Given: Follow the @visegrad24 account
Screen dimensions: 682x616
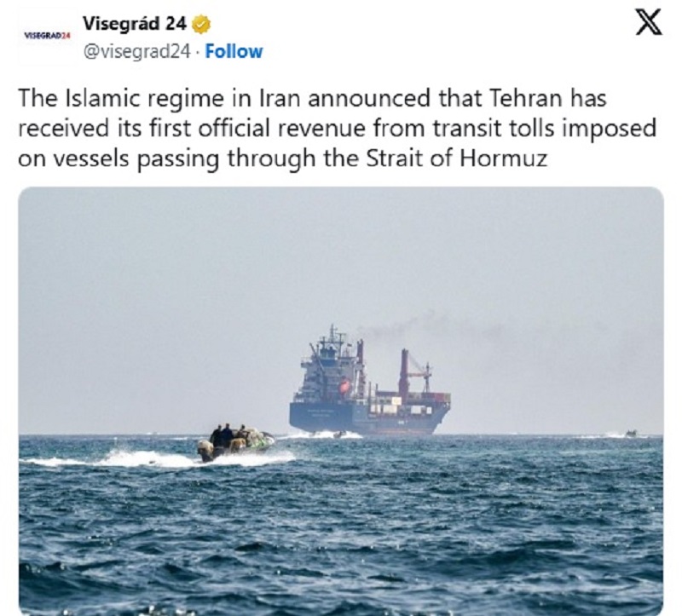Looking at the screenshot, I should [x=234, y=52].
